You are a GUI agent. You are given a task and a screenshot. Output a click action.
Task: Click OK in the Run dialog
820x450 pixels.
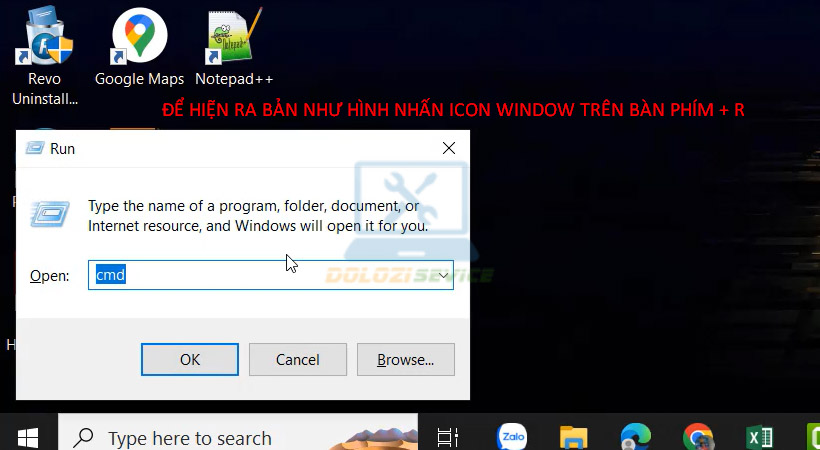click(190, 359)
